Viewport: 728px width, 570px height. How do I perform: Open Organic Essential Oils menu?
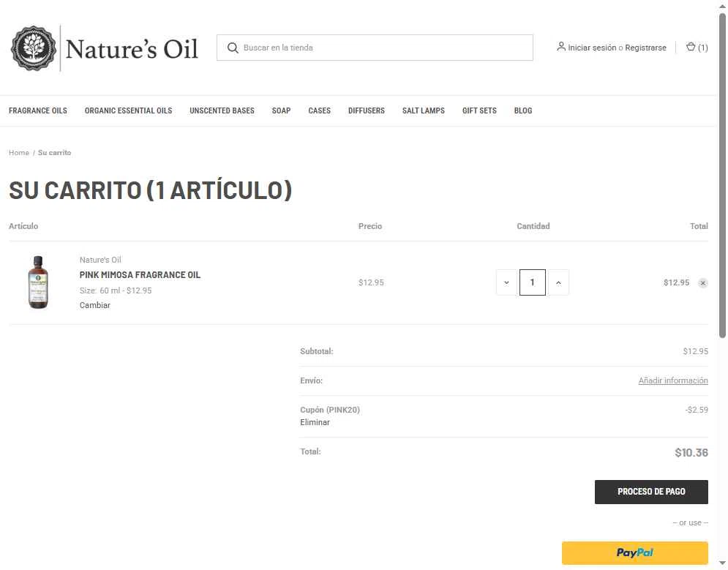click(x=128, y=110)
